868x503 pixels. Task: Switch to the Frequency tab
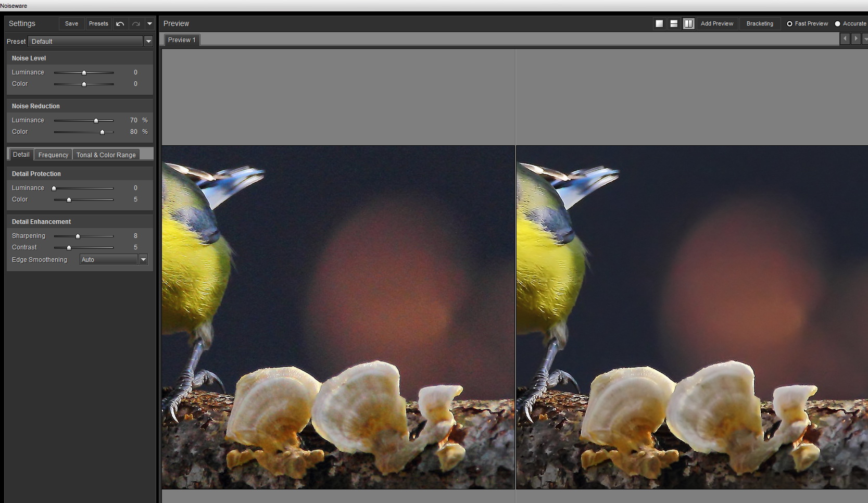pyautogui.click(x=53, y=155)
